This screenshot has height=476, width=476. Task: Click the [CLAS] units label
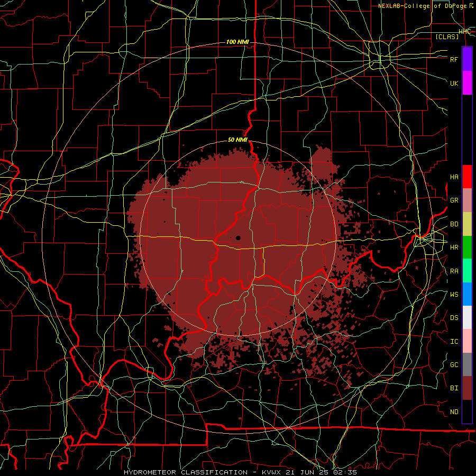[x=447, y=36]
